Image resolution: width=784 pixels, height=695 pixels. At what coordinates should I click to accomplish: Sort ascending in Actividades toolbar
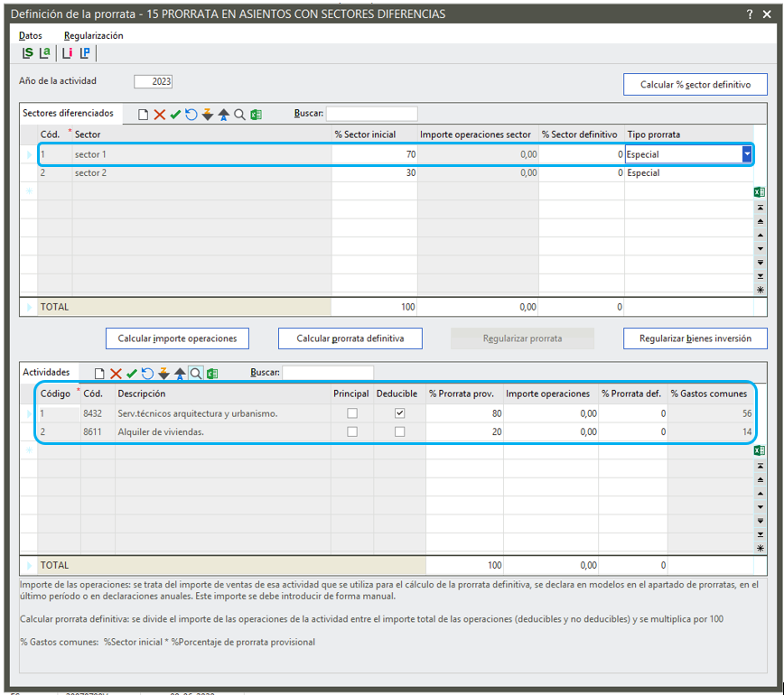tap(180, 374)
